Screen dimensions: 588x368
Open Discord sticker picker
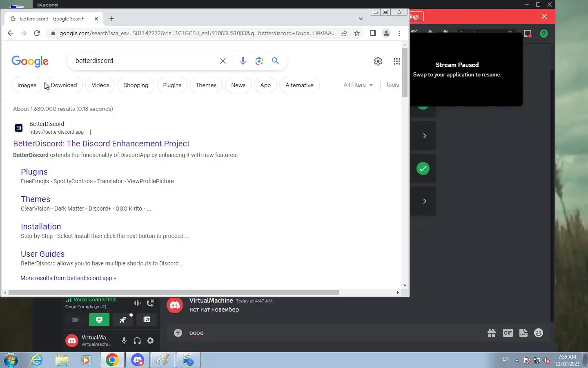[523, 333]
